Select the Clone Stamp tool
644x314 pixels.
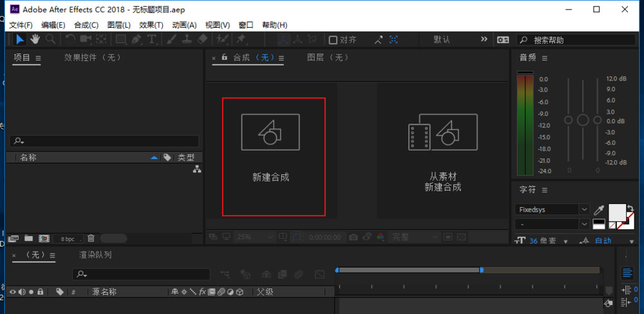(x=187, y=39)
